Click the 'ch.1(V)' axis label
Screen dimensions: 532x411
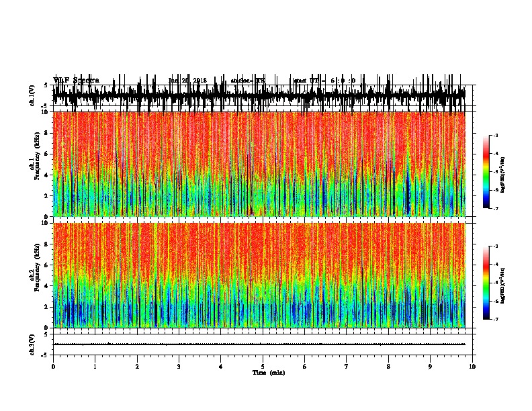[32, 95]
